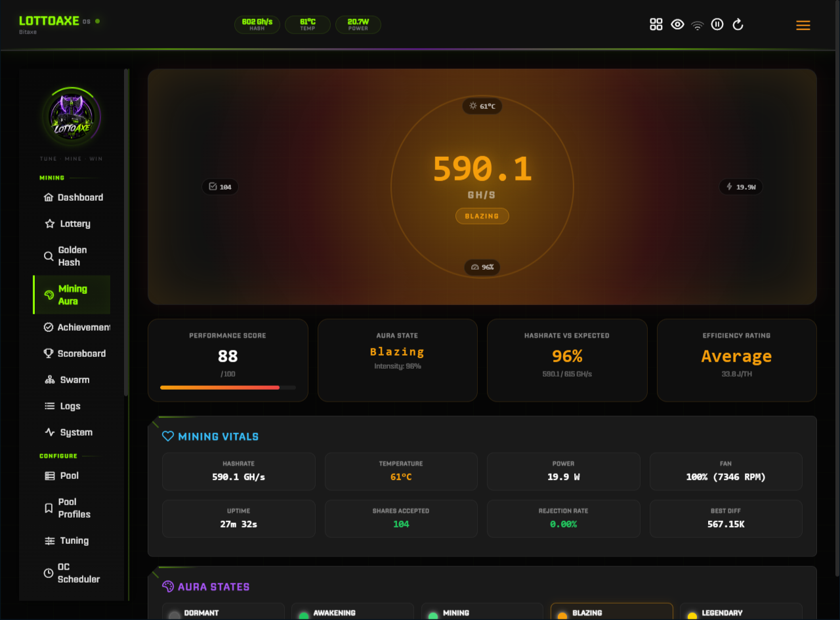Click the clock icon beside OC Scheduler
This screenshot has width=840, height=620.
49,573
